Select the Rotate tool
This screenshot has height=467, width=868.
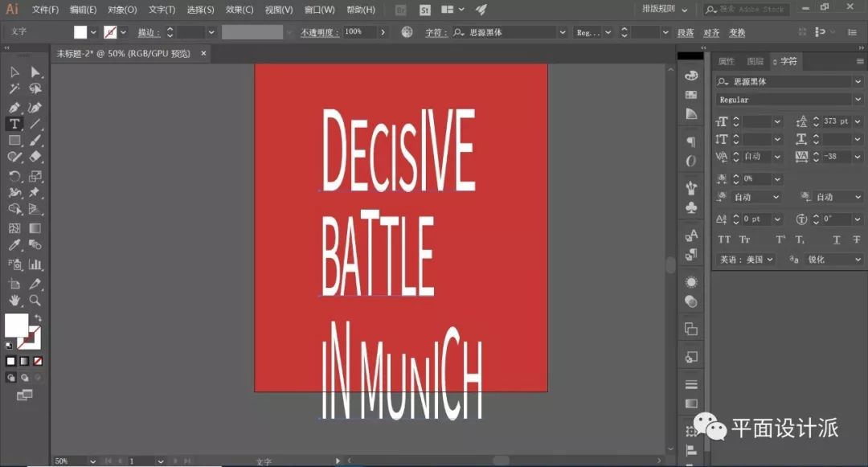(14, 176)
